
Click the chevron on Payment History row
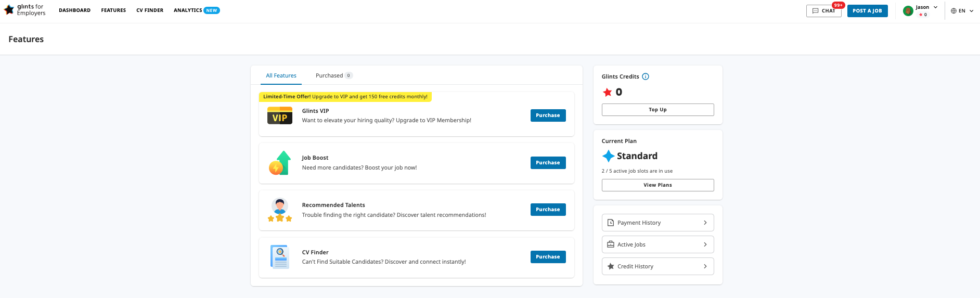(705, 223)
